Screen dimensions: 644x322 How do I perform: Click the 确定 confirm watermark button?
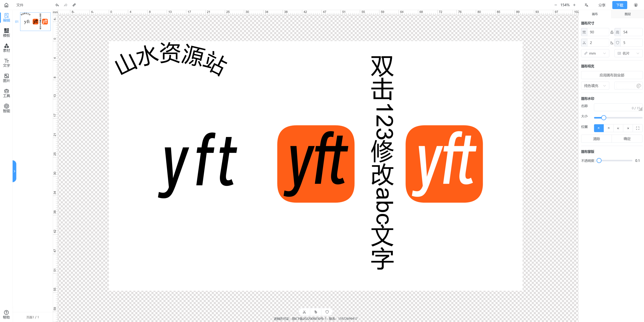pos(627,139)
